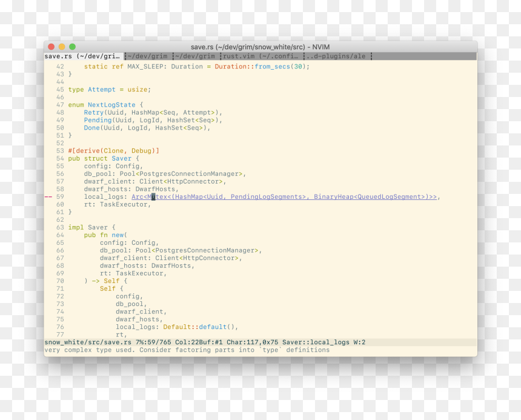The image size is (521, 420).
Task: Click the W:2 warning count in status line
Action: click(359, 342)
